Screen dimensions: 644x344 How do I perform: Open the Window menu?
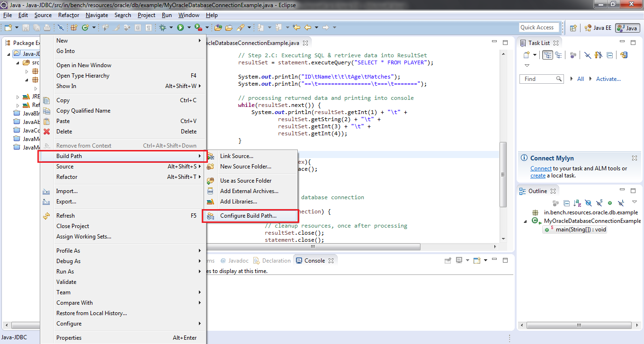point(188,15)
